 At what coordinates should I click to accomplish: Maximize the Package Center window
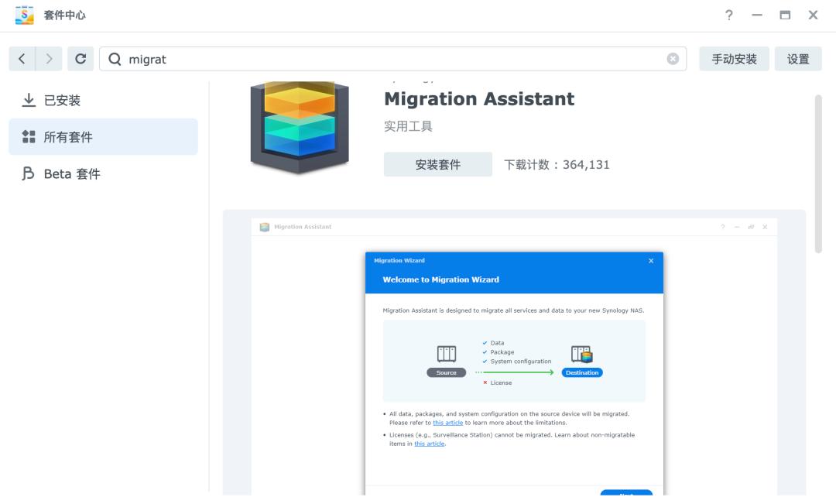click(785, 15)
